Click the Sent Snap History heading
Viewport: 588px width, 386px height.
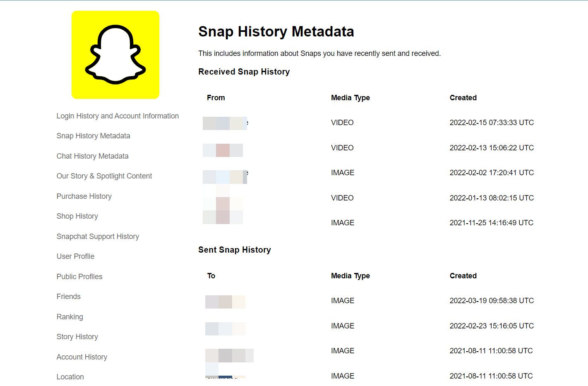[235, 250]
